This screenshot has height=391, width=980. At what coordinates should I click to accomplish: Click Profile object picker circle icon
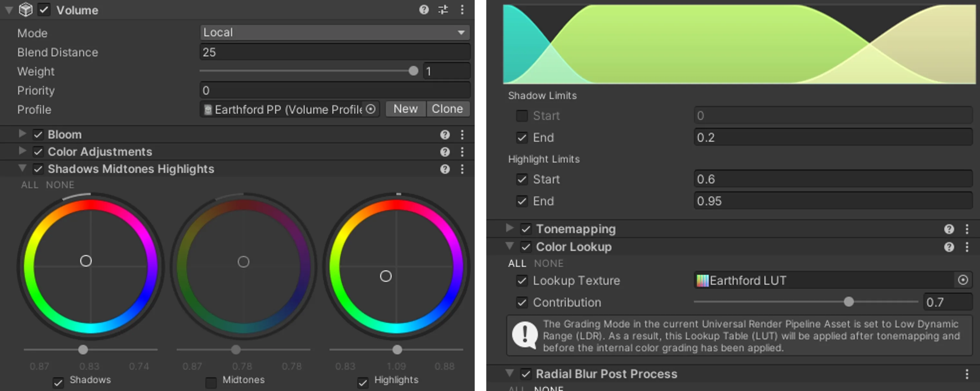(x=371, y=109)
